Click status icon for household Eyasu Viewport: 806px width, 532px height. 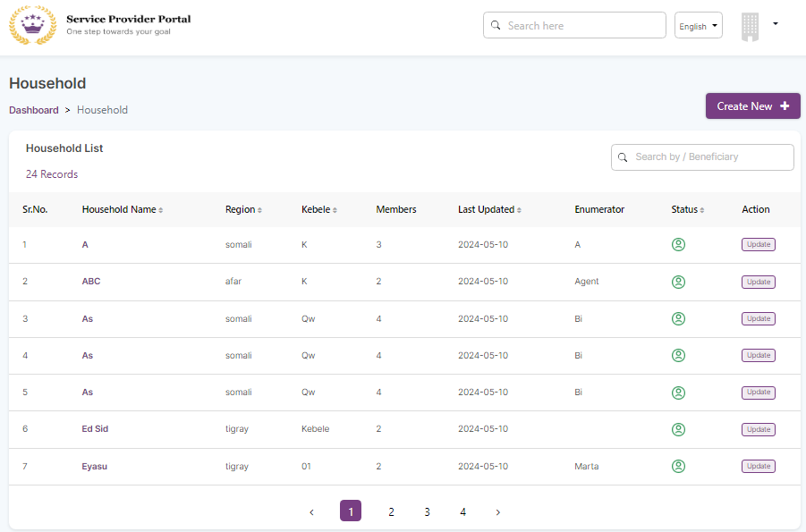[x=678, y=466]
